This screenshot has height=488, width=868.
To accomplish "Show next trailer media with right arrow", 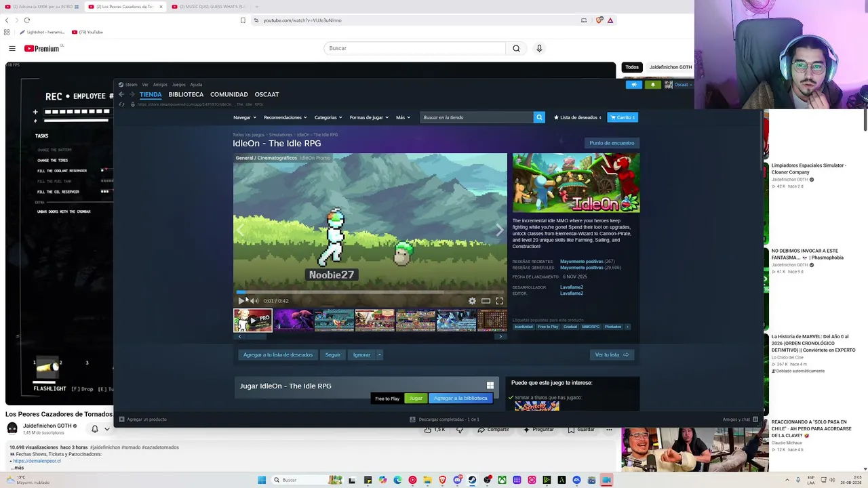I will [500, 230].
